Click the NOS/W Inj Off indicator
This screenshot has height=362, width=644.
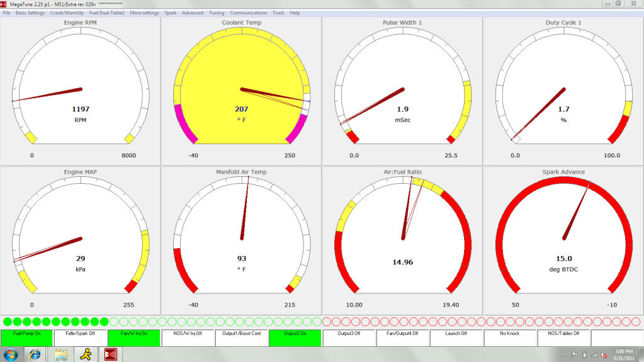[188, 337]
